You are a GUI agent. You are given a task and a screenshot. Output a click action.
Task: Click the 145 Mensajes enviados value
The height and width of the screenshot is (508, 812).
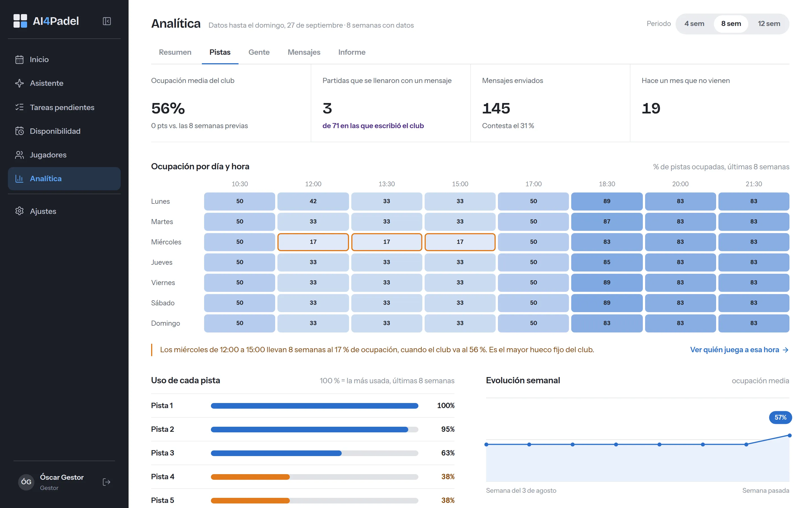[x=496, y=108]
